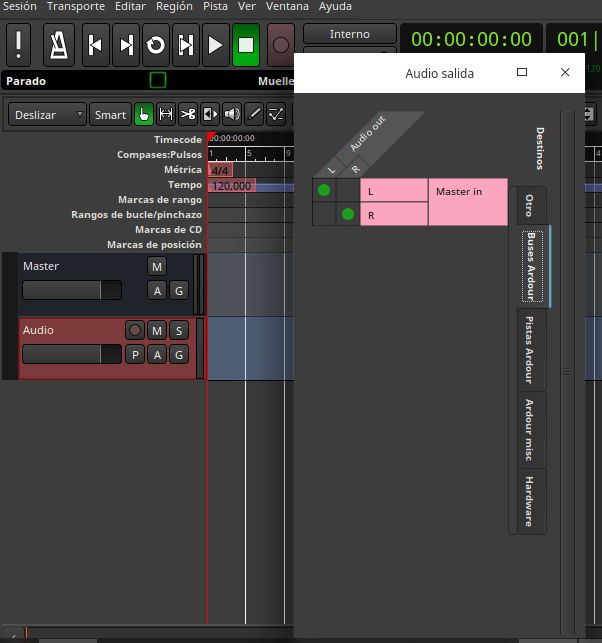Start playback with Play button
This screenshot has height=643, width=602.
[x=215, y=45]
